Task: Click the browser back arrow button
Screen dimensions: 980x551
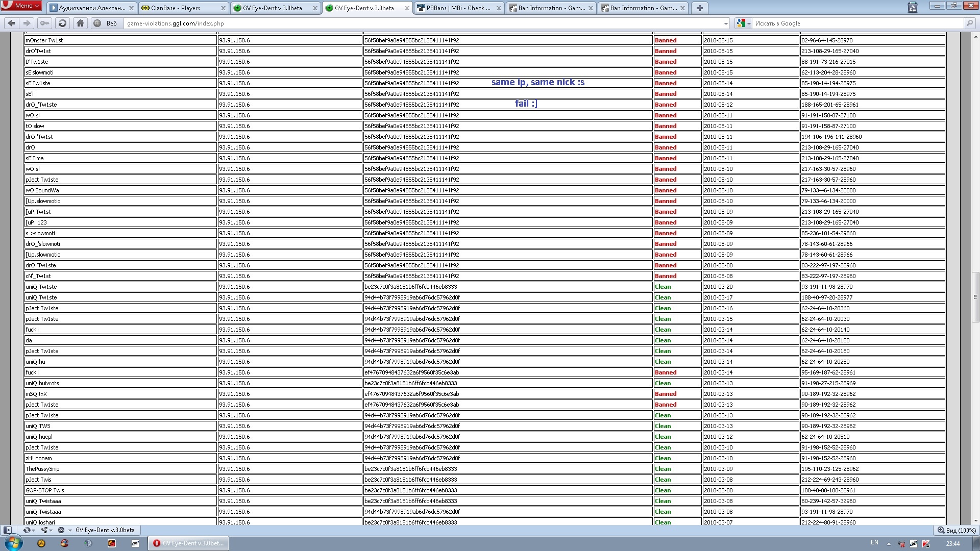Action: pos(11,23)
